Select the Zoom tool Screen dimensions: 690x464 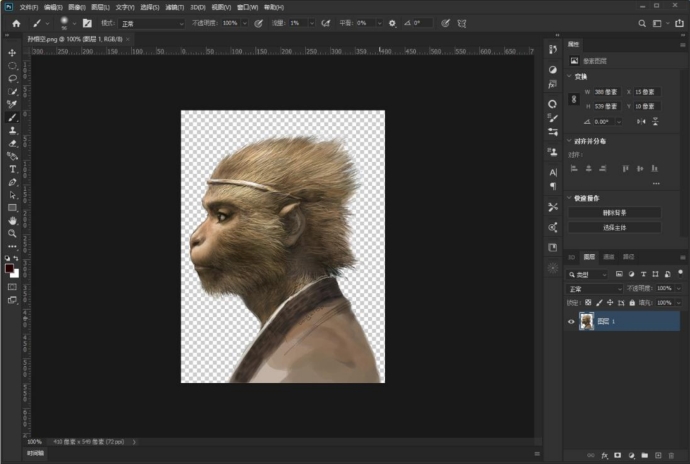pos(12,234)
